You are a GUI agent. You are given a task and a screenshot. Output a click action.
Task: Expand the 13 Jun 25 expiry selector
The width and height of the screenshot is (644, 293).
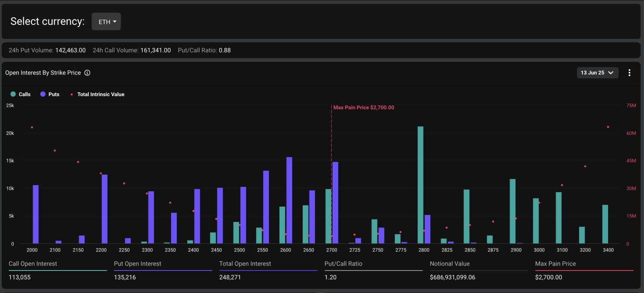tap(597, 73)
